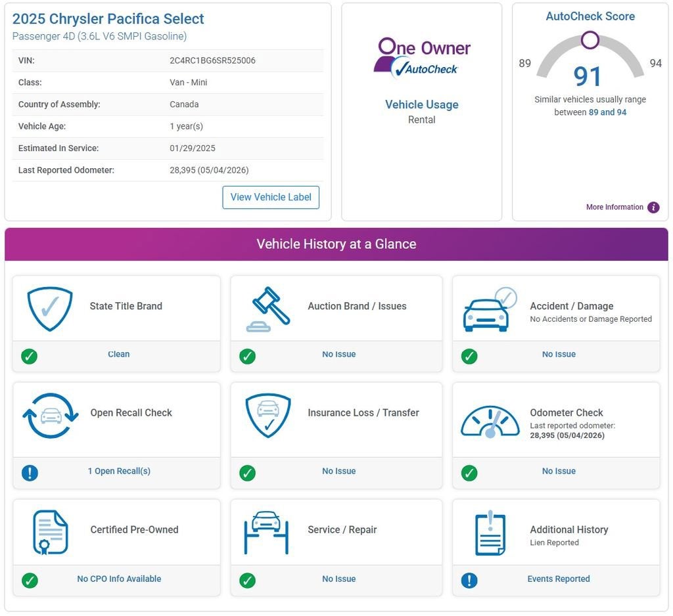Click the Rental usage label

(x=421, y=120)
